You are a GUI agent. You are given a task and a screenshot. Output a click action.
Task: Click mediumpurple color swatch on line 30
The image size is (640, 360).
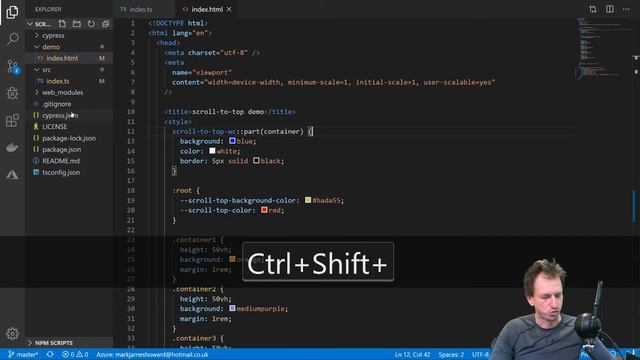[x=232, y=309]
